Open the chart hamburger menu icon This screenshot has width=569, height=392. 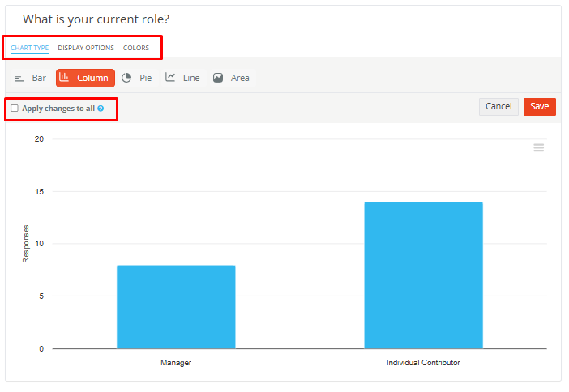[x=538, y=147]
